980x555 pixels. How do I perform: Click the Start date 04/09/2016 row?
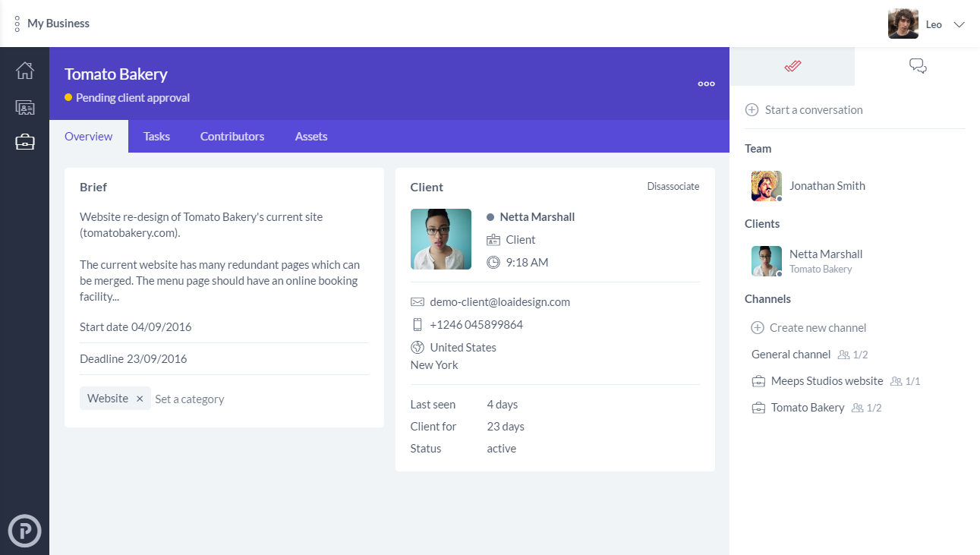224,327
